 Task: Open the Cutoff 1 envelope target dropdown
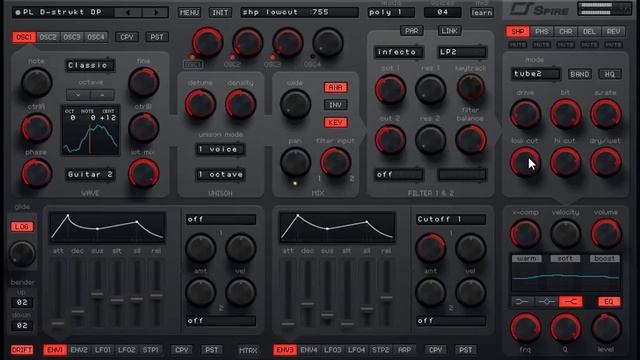coord(451,219)
